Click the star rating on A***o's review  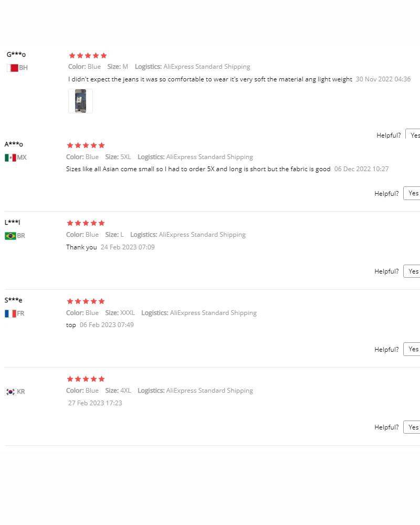click(86, 145)
